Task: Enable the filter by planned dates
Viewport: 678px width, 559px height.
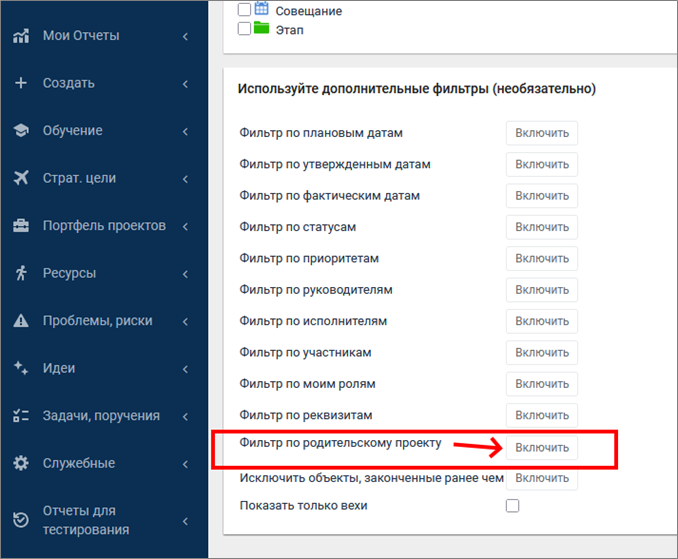Action: [x=542, y=133]
